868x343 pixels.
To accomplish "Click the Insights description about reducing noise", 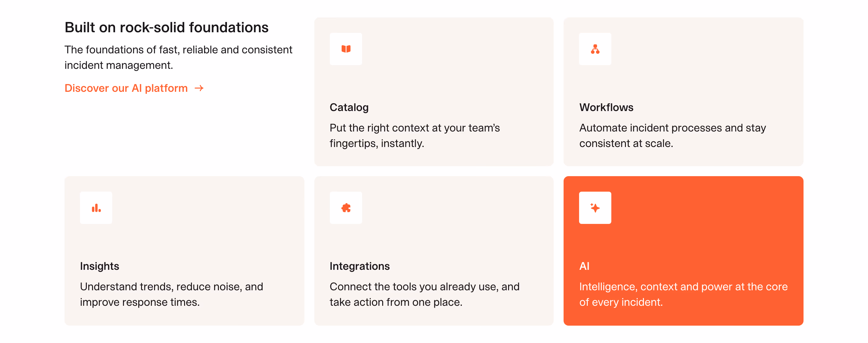I will click(x=171, y=295).
